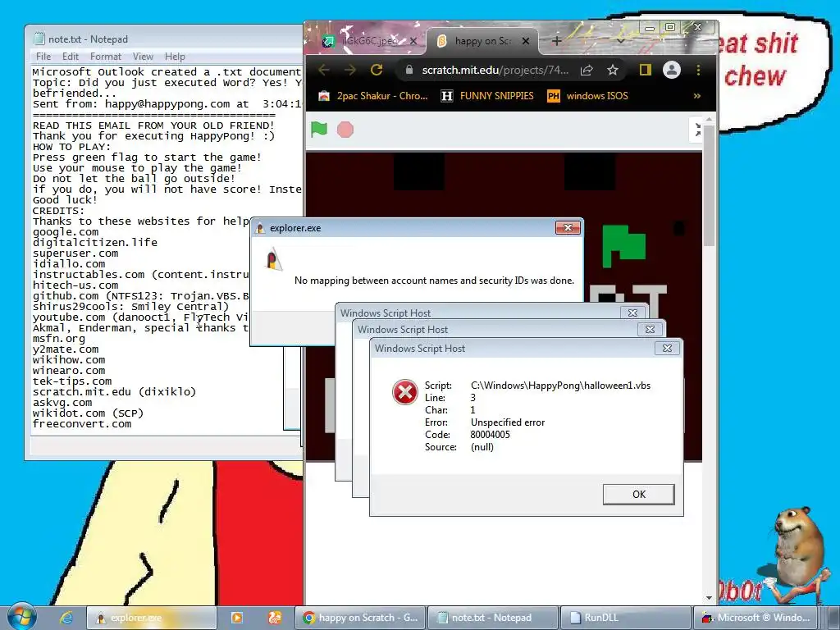Close the rearmost Windows Script Host dialog
Image resolution: width=840 pixels, height=630 pixels.
point(632,313)
